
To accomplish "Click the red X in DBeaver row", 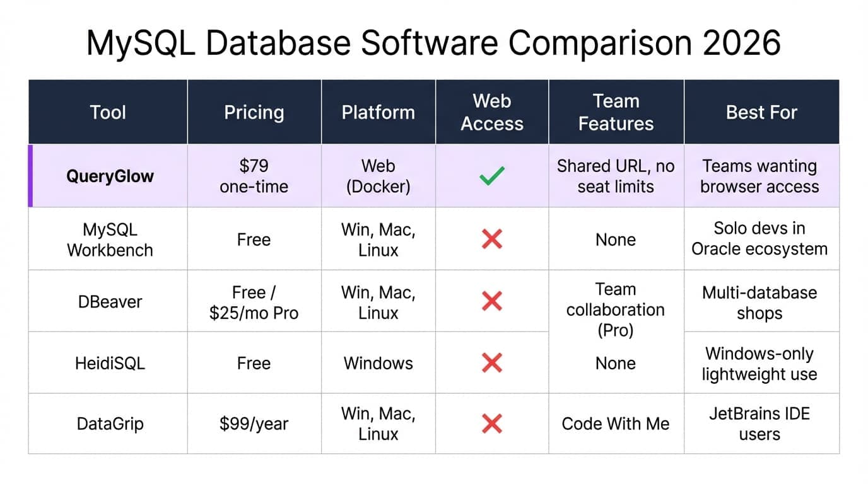I will (491, 301).
